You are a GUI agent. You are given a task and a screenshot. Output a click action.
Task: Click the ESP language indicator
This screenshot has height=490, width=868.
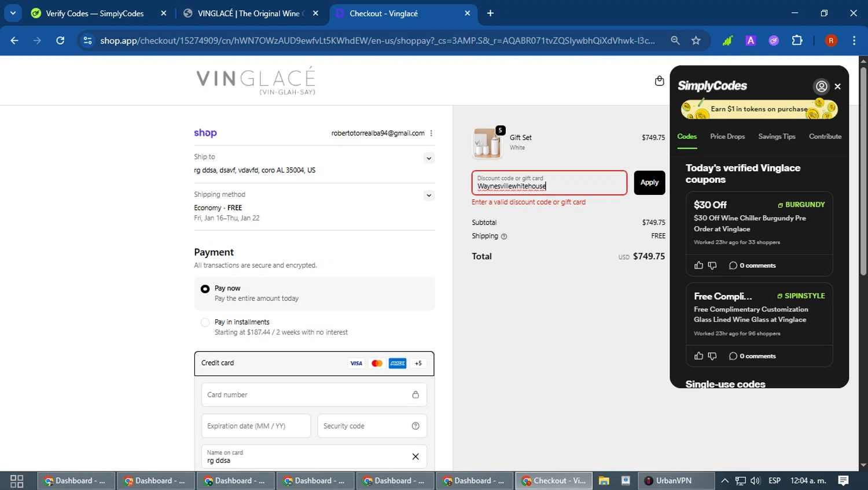[774, 481]
